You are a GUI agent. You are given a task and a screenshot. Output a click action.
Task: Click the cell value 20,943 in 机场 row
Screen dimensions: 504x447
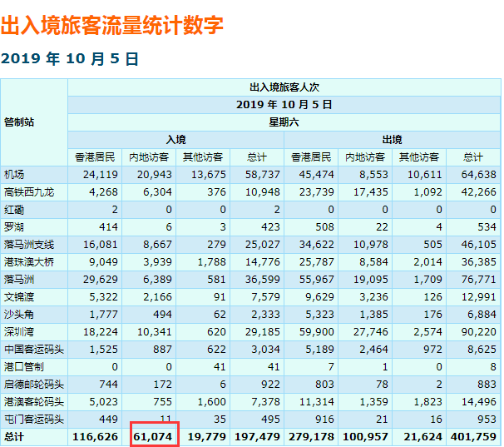pyautogui.click(x=155, y=175)
